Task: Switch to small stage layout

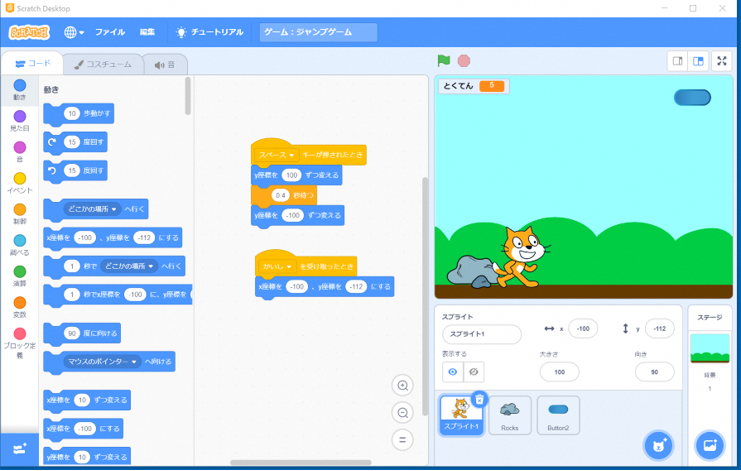Action: coord(678,61)
